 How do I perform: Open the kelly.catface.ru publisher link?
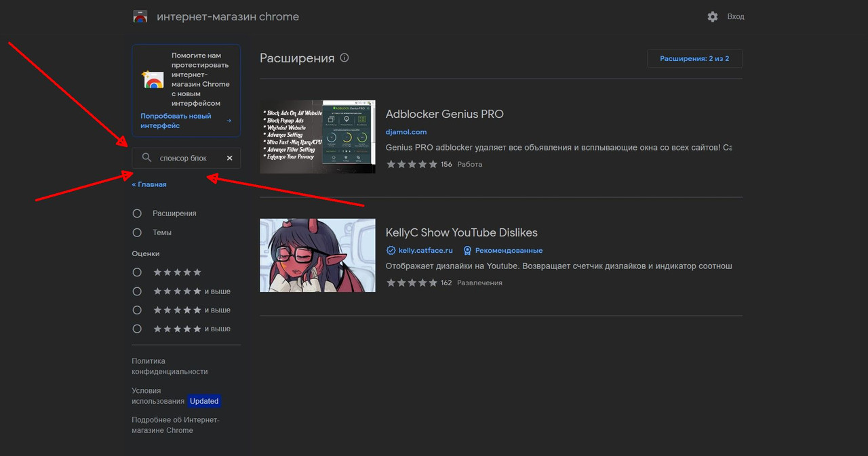pos(425,250)
